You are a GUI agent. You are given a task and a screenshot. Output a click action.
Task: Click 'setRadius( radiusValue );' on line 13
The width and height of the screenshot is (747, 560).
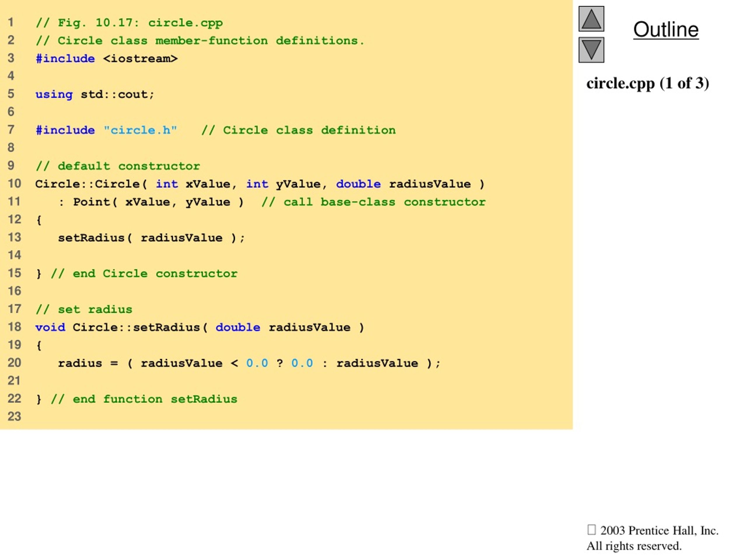pos(151,238)
